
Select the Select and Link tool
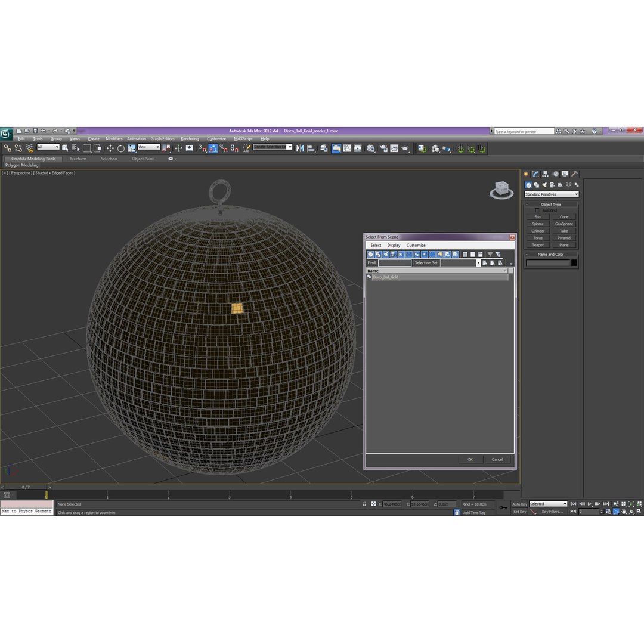click(x=7, y=148)
